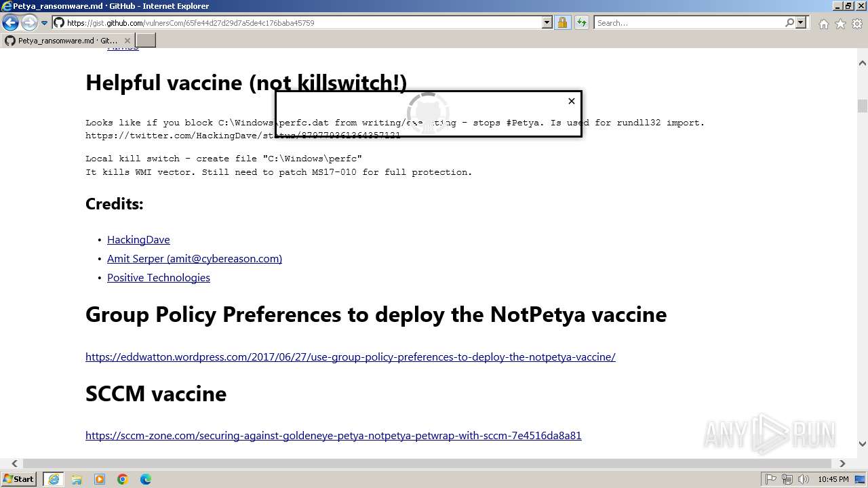Expand the address bar autocomplete dropdown
Screen dimensions: 868x488
(547, 23)
